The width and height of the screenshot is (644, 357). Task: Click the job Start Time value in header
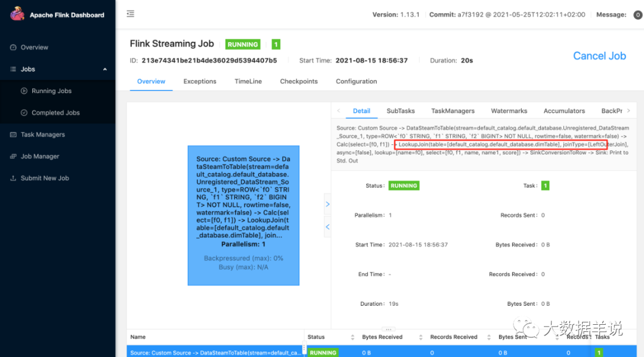371,60
